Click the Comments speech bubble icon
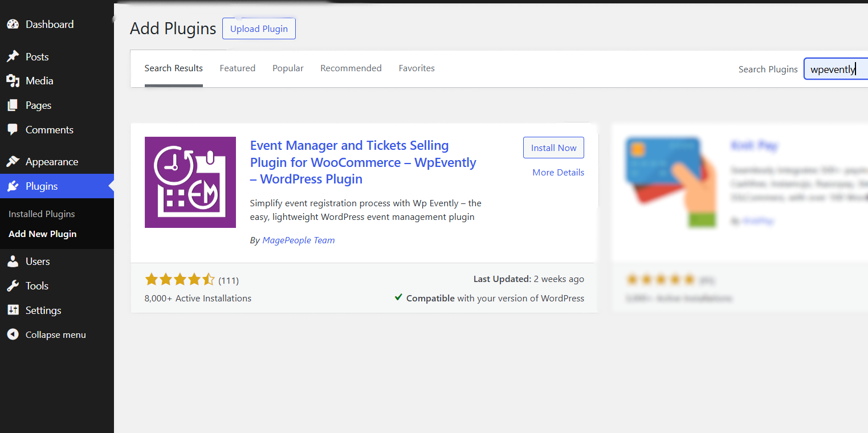Image resolution: width=868 pixels, height=433 pixels. [x=13, y=130]
